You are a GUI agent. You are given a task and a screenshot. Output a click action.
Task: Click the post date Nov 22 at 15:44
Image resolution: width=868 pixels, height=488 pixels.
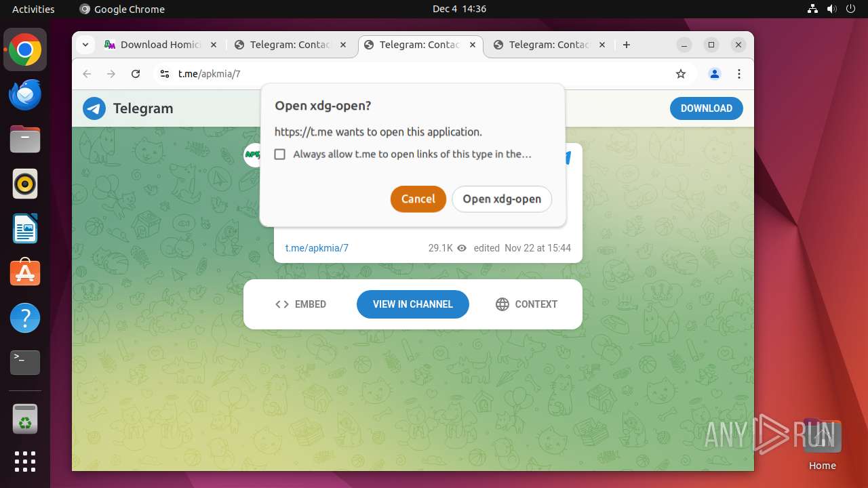coord(538,248)
